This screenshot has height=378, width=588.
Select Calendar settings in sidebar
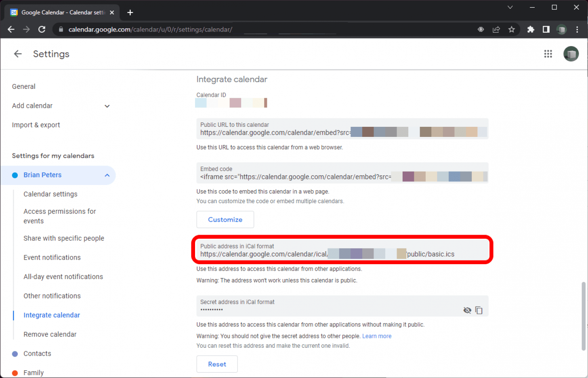(50, 194)
